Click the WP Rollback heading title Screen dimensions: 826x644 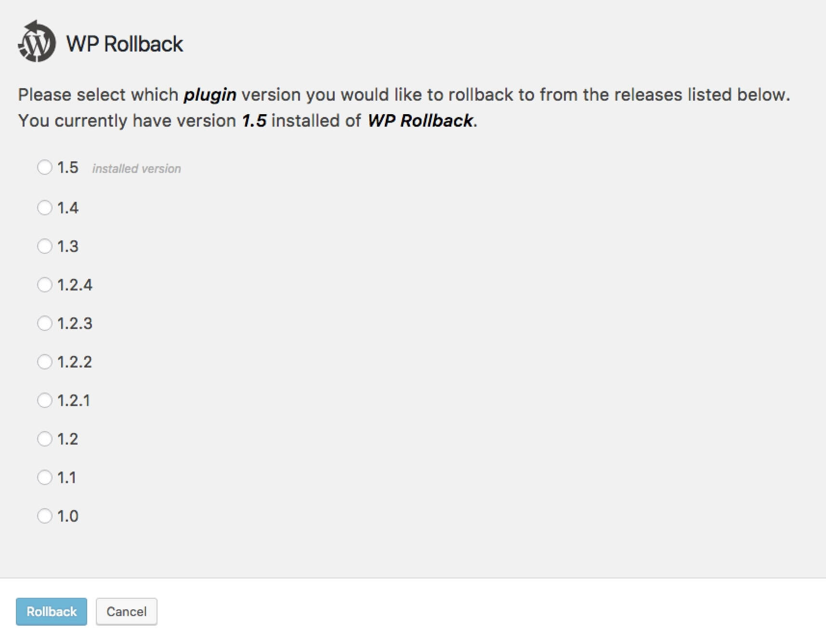[125, 44]
